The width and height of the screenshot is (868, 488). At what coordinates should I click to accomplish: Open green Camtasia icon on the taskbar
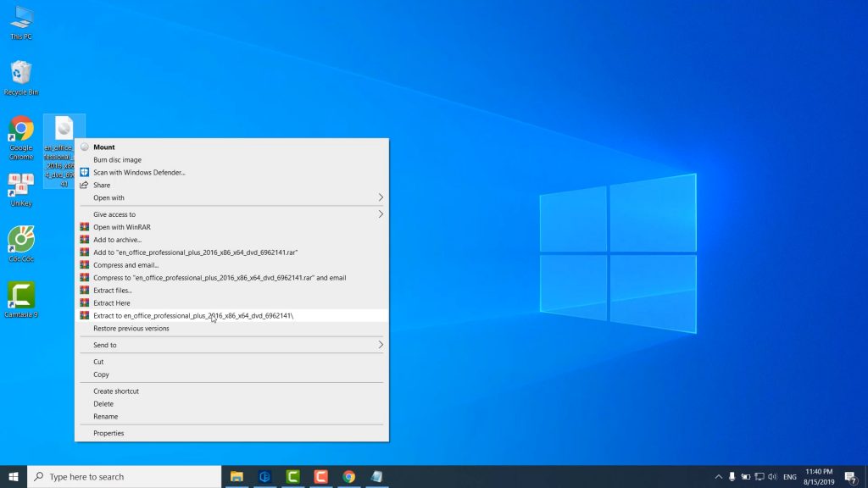[x=292, y=476]
